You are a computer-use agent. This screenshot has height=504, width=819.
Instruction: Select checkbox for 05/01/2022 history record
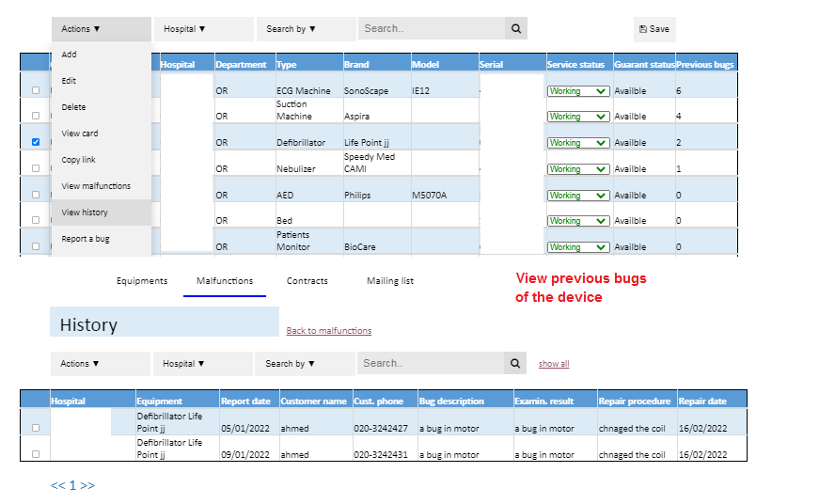tap(36, 428)
